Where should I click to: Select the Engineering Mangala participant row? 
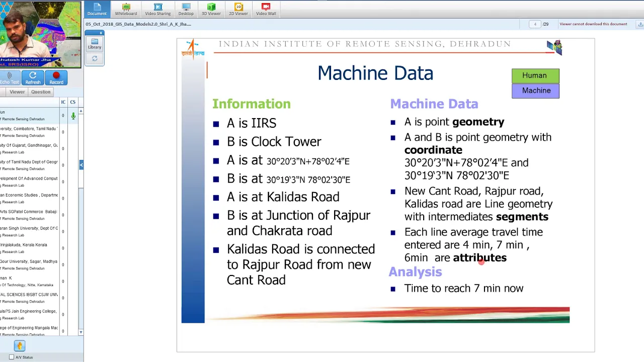click(x=29, y=330)
